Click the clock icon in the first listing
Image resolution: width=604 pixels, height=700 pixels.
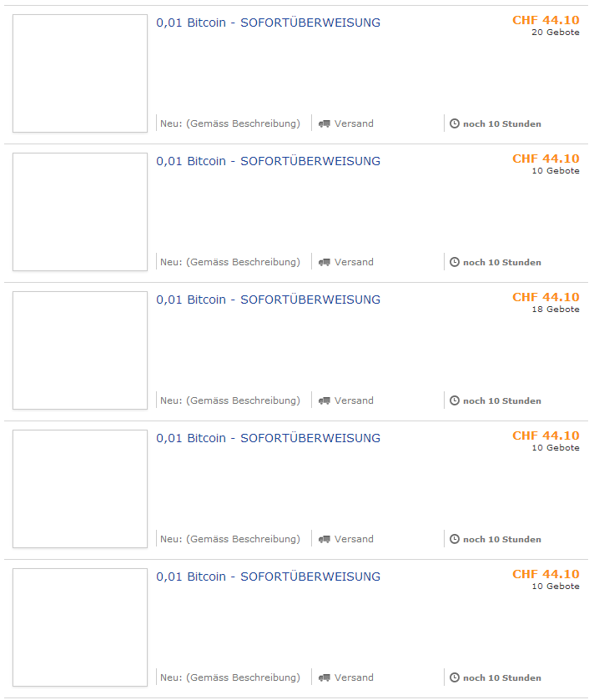point(455,123)
